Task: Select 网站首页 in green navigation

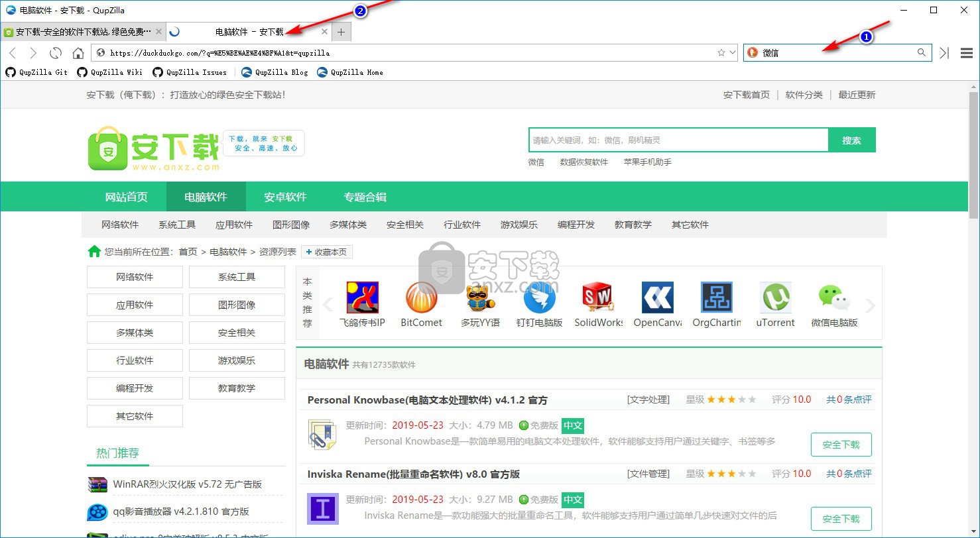Action: tap(126, 197)
